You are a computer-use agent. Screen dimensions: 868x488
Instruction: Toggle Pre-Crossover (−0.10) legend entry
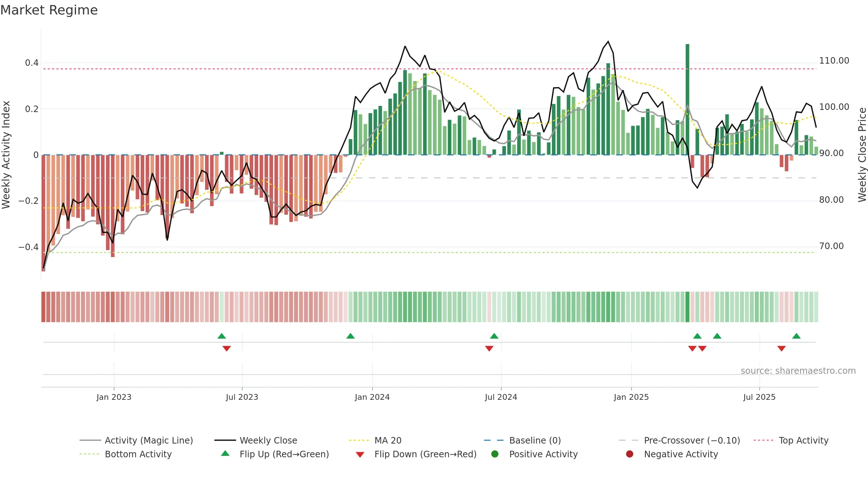(x=679, y=440)
